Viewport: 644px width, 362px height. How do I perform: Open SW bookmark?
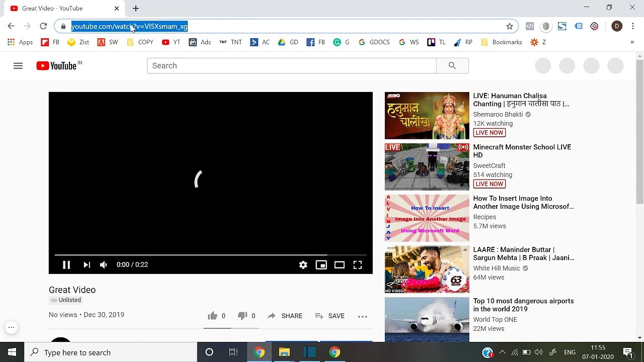(x=108, y=42)
